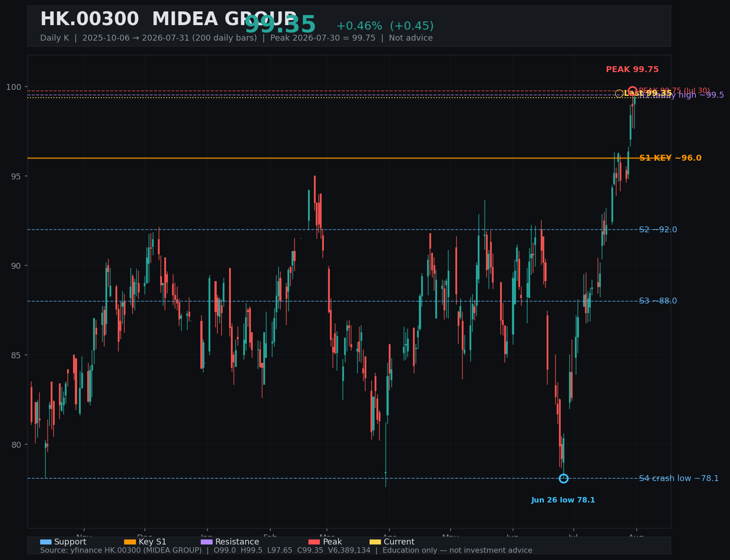This screenshot has height=560, width=730.
Task: Click the 'S1 KEY ~96.0' label
Action: click(x=670, y=158)
